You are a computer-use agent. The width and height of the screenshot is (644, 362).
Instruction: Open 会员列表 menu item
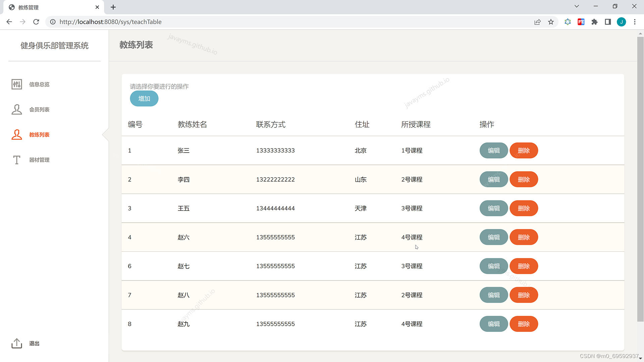click(39, 110)
